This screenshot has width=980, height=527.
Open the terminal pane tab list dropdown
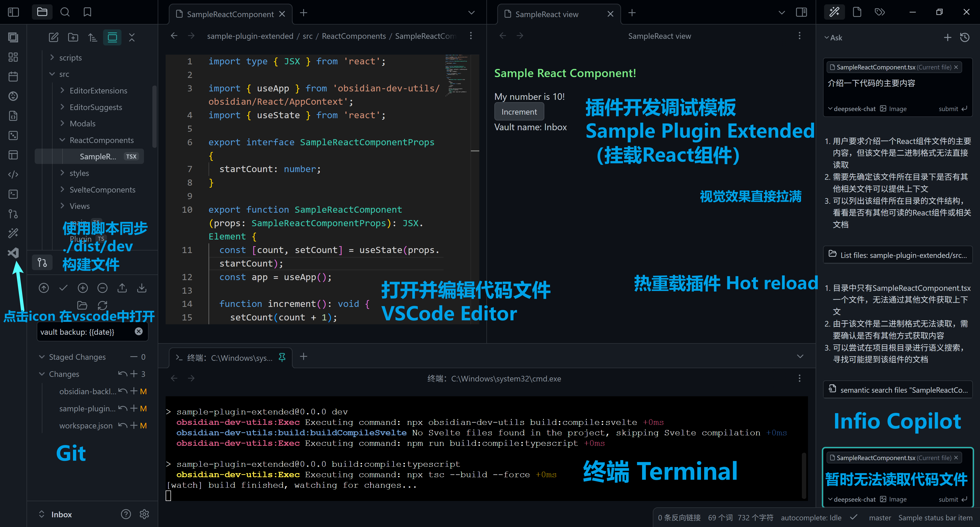800,356
